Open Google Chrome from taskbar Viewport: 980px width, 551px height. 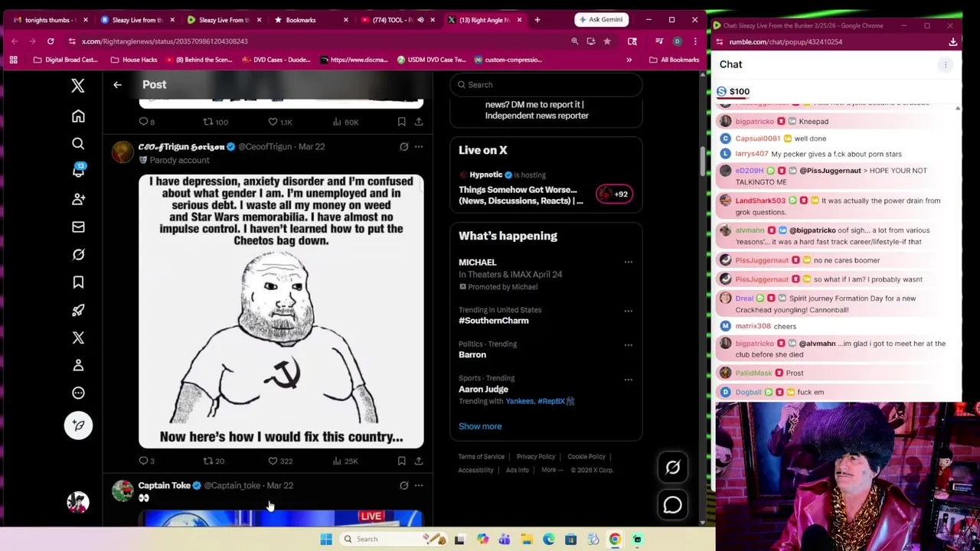tap(615, 540)
